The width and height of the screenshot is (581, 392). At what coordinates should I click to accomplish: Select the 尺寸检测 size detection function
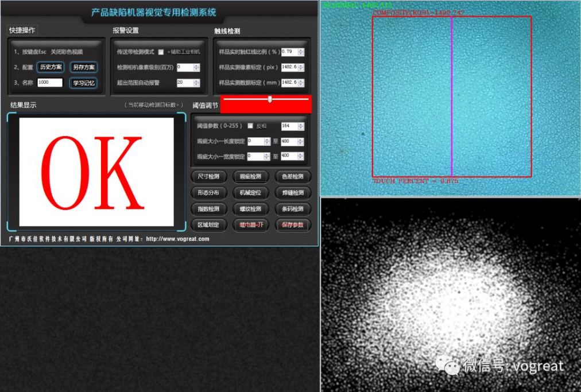tap(209, 177)
